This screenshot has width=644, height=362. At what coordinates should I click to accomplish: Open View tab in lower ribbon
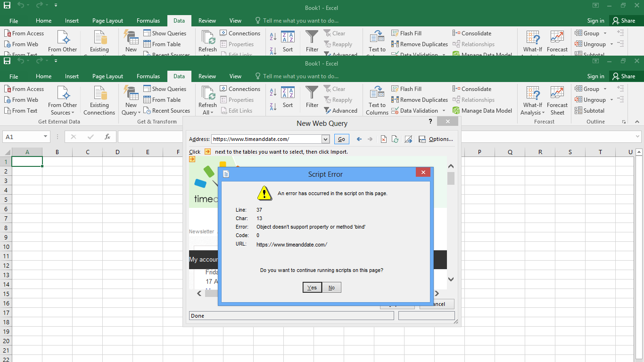(x=235, y=76)
